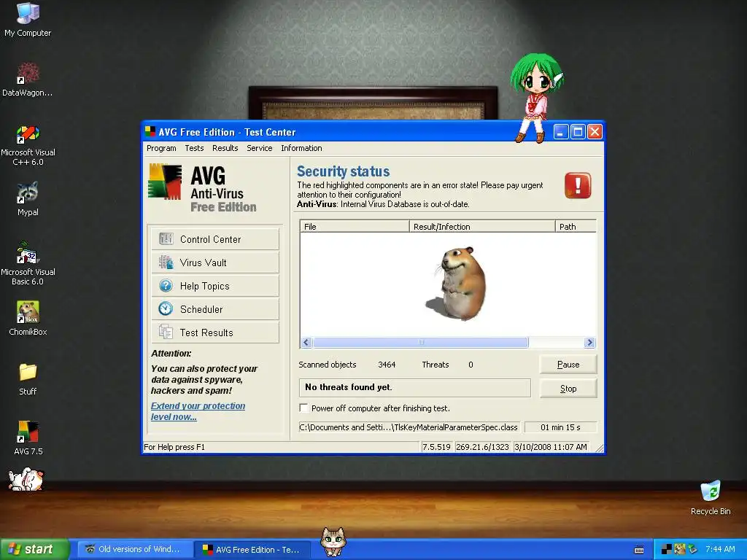Click AVG Free Edition taskbar button
This screenshot has height=560, width=747.
point(252,550)
